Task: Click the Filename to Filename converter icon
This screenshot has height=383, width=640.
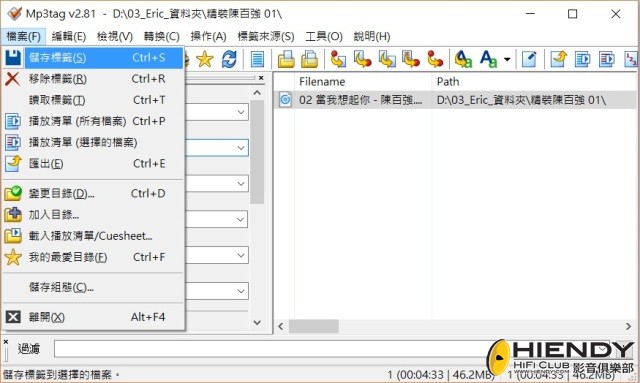Action: pyautogui.click(x=387, y=60)
